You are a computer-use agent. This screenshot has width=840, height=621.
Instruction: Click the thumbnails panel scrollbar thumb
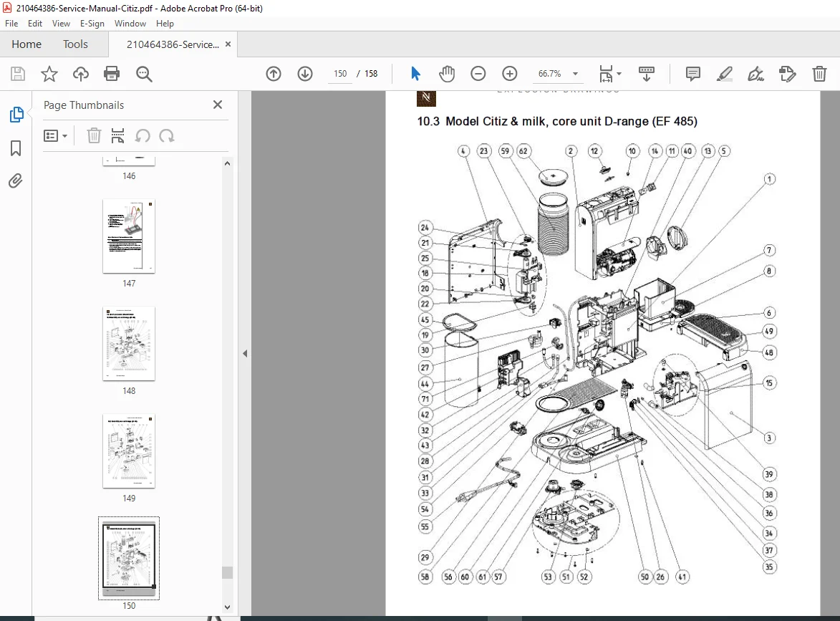227,572
